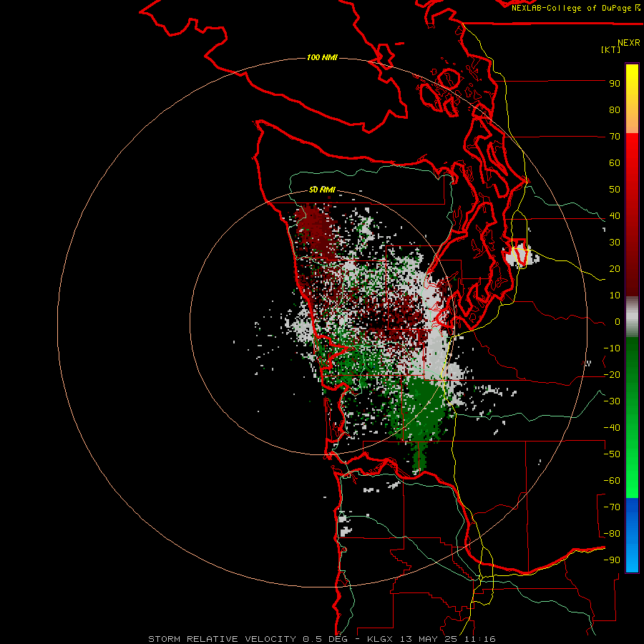Click the -60 value on the velocity scale
The height and width of the screenshot is (644, 644).
pos(612,481)
